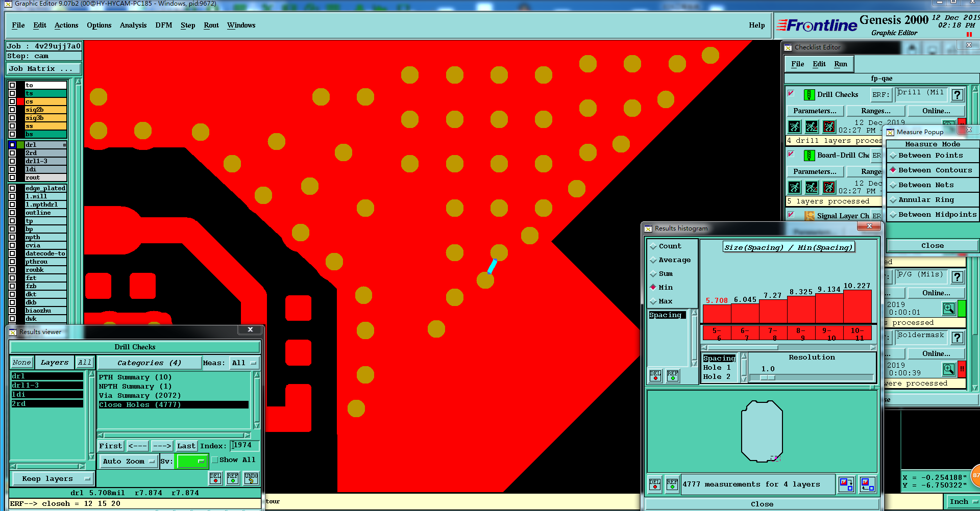
Task: Open the green Sv severity dropdown
Action: pos(192,462)
